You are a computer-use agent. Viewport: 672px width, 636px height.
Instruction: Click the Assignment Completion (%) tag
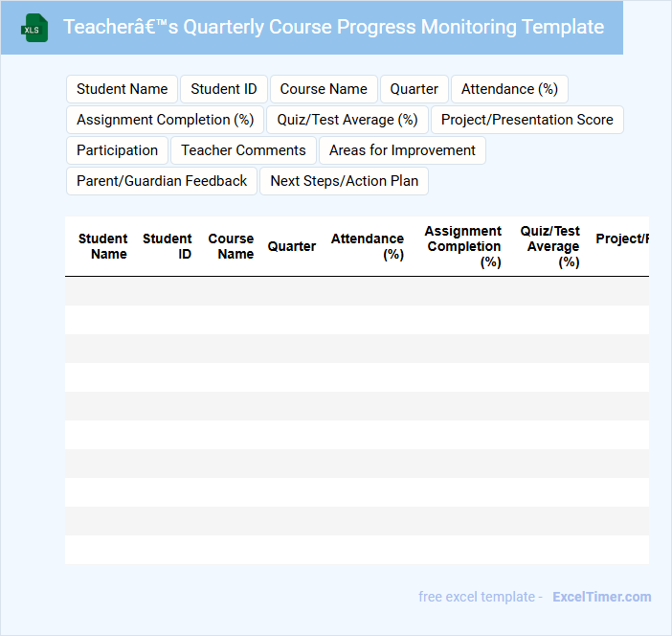click(165, 120)
